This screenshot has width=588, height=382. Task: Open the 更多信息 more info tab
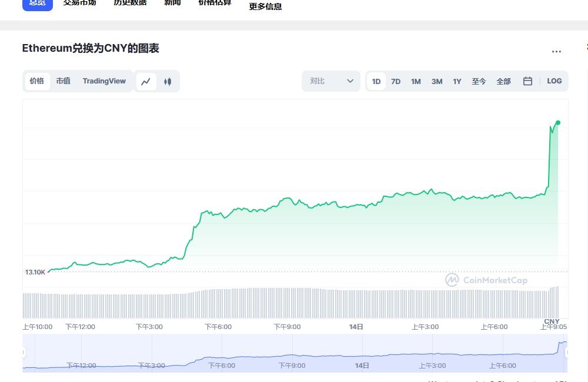point(265,6)
